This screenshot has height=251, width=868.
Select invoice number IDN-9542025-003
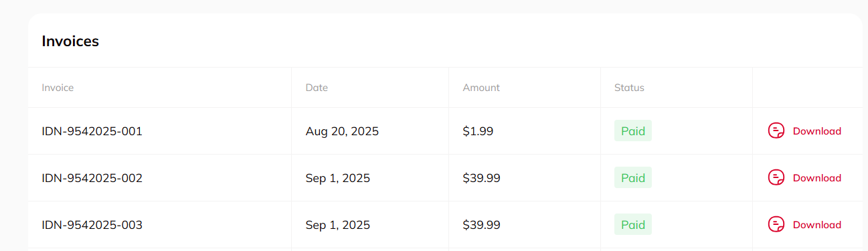92,225
